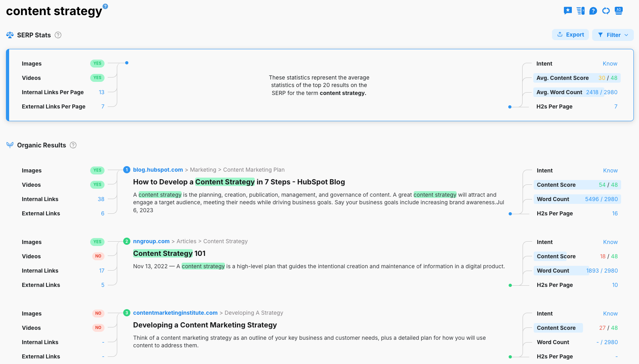This screenshot has height=364, width=639.
Task: Click the sprout icon before Organic Results
Action: pyautogui.click(x=10, y=145)
